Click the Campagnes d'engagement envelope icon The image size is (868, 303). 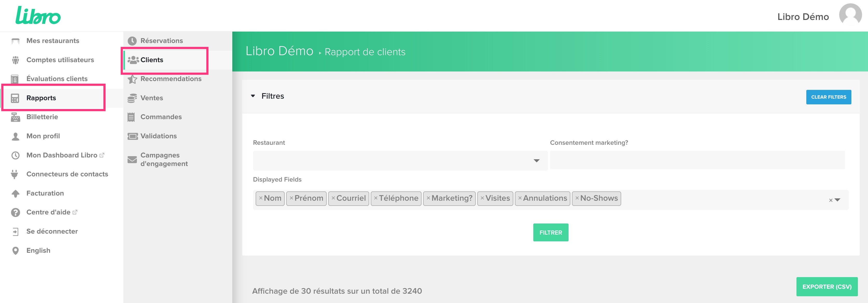click(132, 160)
